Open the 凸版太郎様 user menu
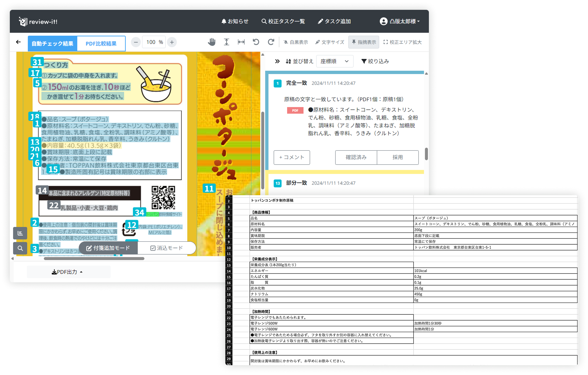 [400, 21]
